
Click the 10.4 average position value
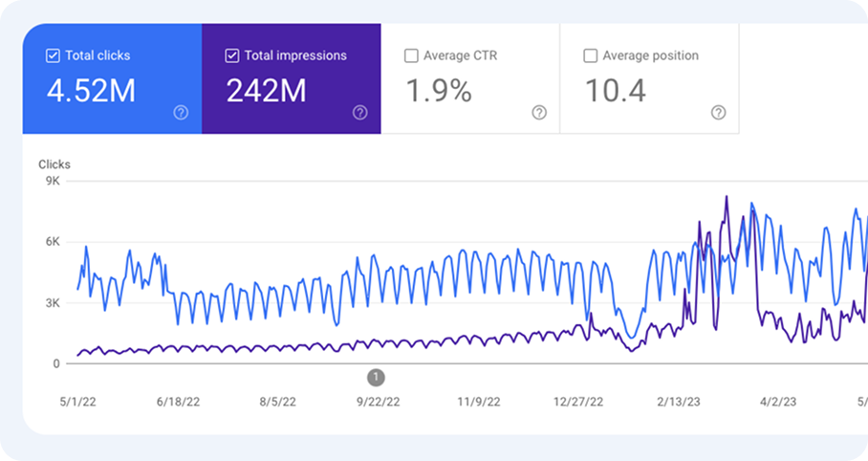[x=615, y=91]
